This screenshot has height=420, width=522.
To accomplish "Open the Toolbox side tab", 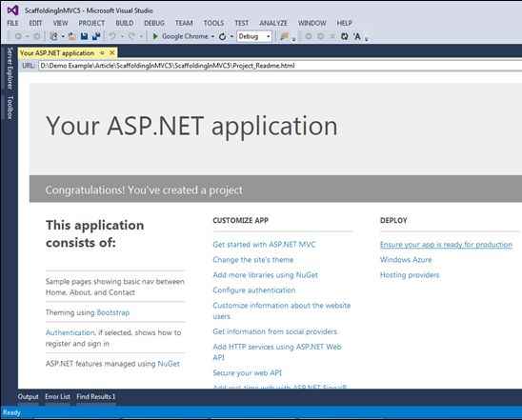I will pyautogui.click(x=10, y=108).
